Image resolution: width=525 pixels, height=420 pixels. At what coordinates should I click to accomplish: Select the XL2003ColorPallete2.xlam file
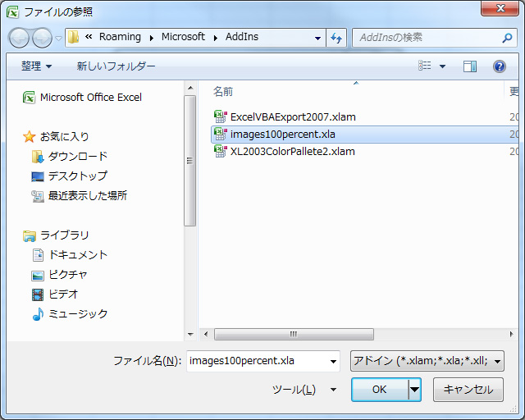[292, 151]
